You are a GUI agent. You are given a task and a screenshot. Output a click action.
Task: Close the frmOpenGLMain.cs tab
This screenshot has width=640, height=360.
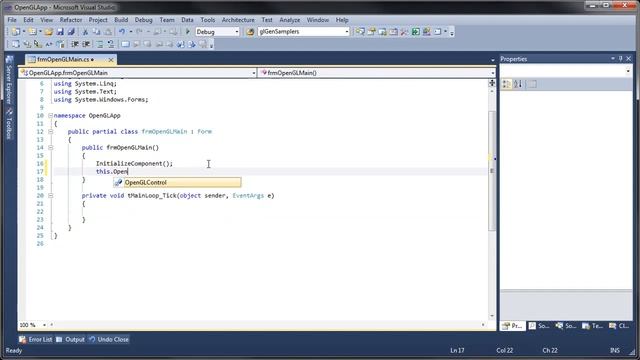pyautogui.click(x=111, y=60)
